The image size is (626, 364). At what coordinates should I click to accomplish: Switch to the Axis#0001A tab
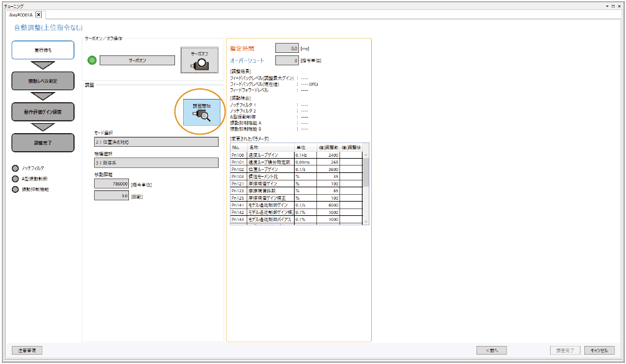pos(21,14)
